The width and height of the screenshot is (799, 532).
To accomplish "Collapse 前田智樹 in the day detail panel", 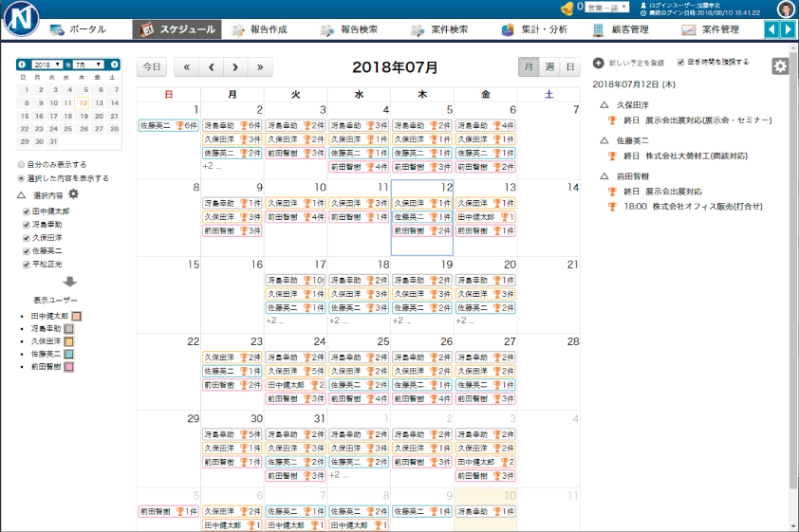I will tap(604, 176).
